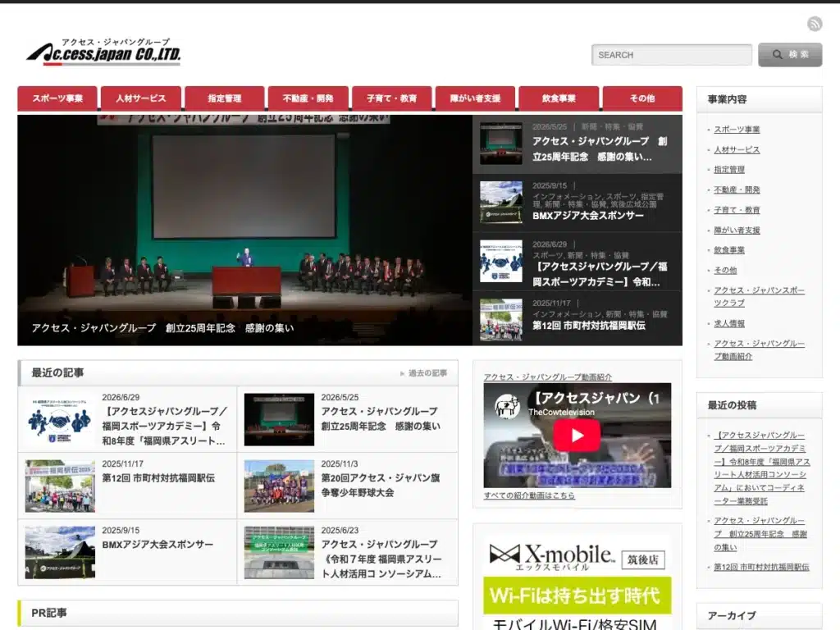This screenshot has width=840, height=630.
Task: Click the Access Japan company logo
Action: pos(104,52)
